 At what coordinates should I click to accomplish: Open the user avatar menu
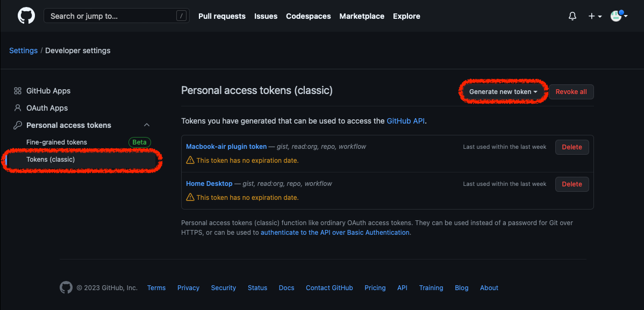pos(619,16)
